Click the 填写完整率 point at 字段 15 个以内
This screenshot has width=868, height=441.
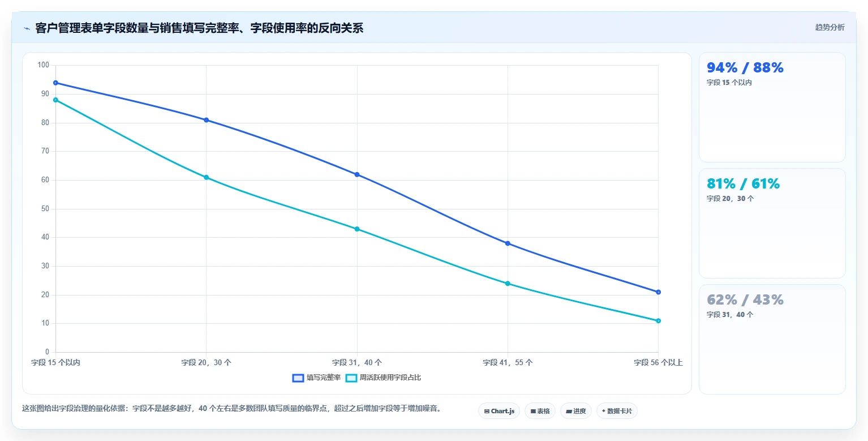point(55,83)
